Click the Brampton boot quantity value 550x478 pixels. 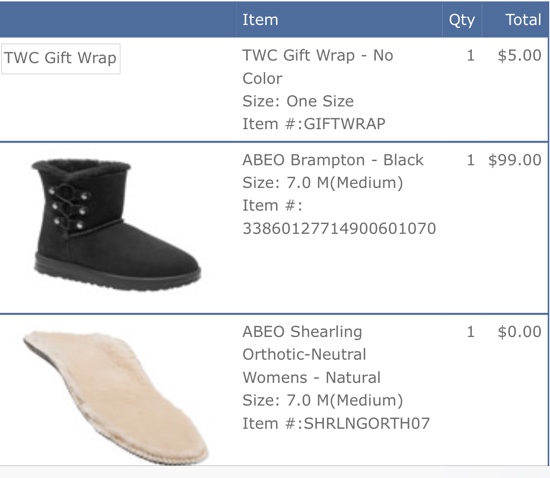[471, 160]
